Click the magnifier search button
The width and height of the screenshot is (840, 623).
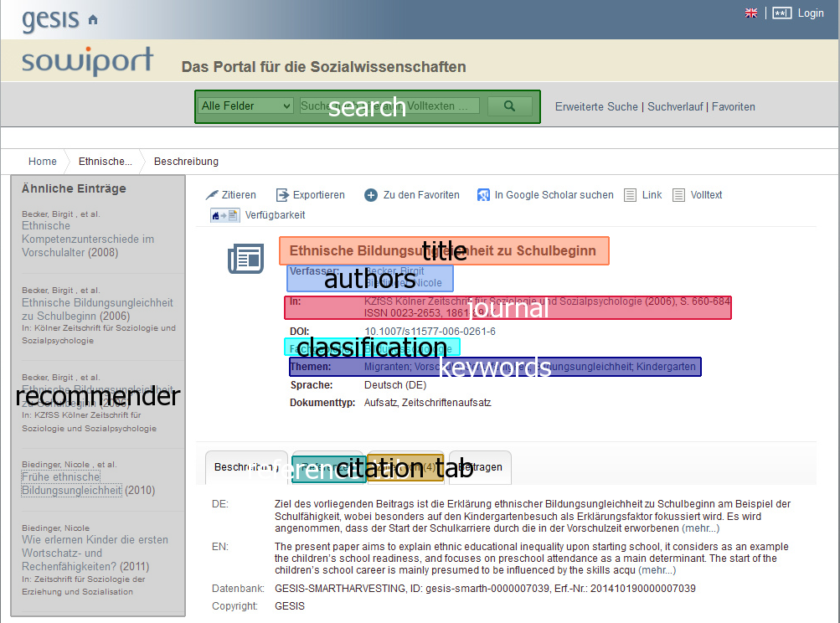[x=509, y=106]
